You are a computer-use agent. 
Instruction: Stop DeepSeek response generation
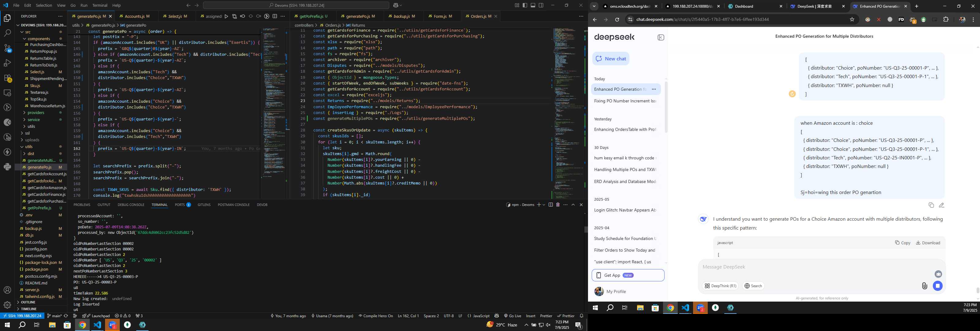[938, 286]
